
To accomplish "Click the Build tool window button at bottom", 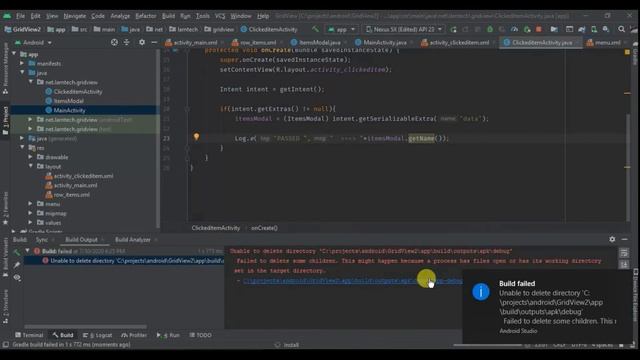I will tap(63, 335).
